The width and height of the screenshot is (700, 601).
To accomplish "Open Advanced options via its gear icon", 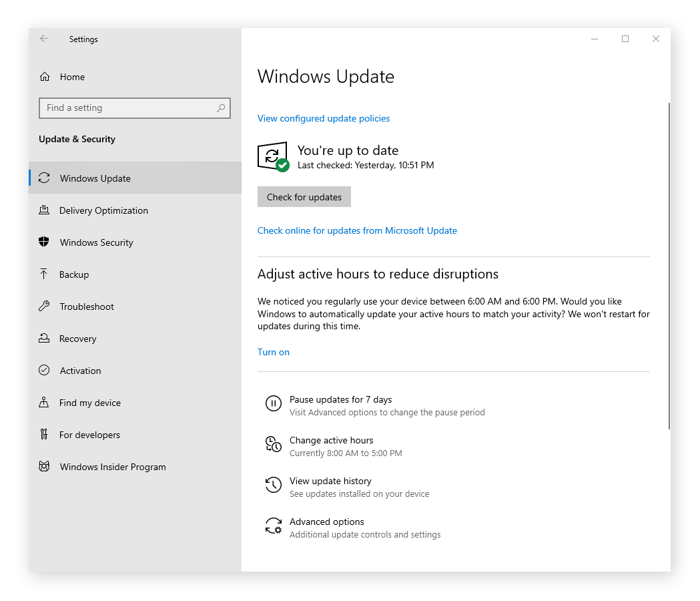I will (x=274, y=526).
